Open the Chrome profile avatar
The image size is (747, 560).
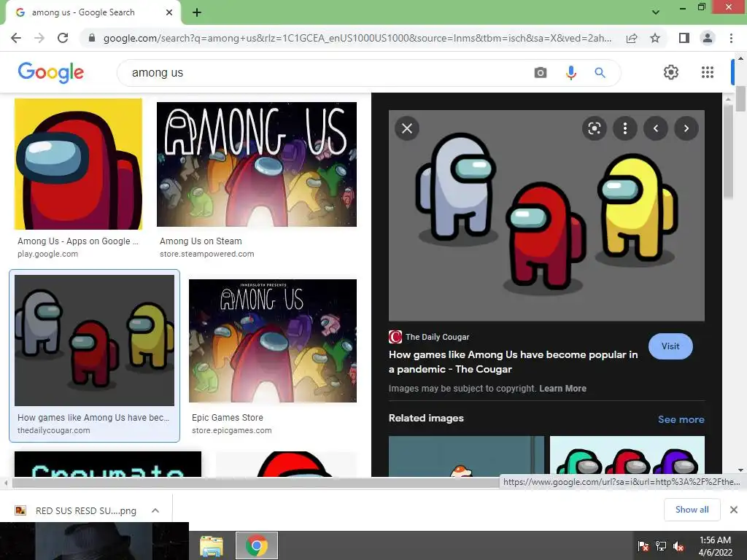(x=708, y=38)
